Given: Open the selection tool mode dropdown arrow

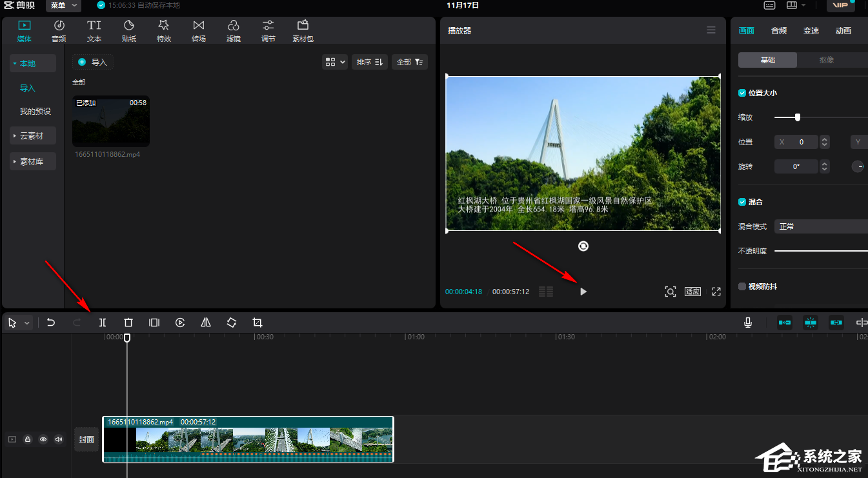Looking at the screenshot, I should tap(27, 323).
